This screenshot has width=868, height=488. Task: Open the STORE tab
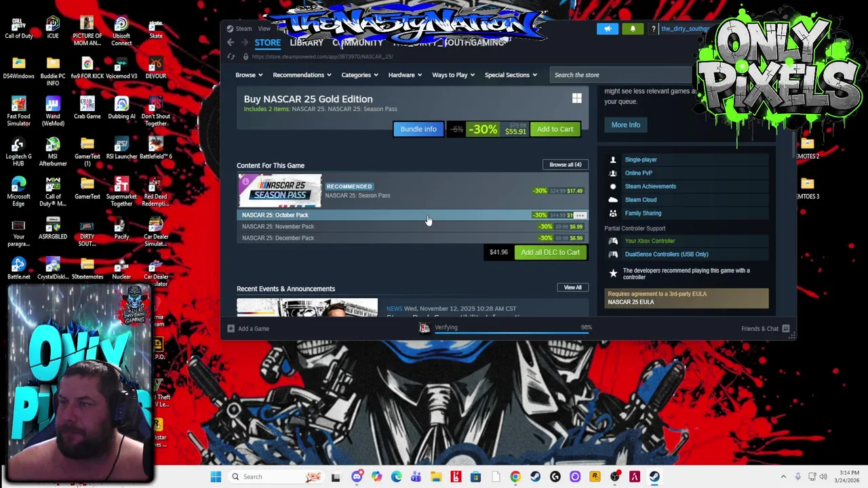click(x=267, y=43)
